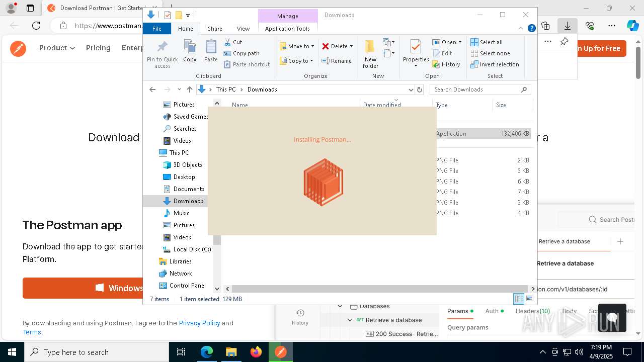Click the horizontal scrollbar in Explorer

[x=379, y=289]
